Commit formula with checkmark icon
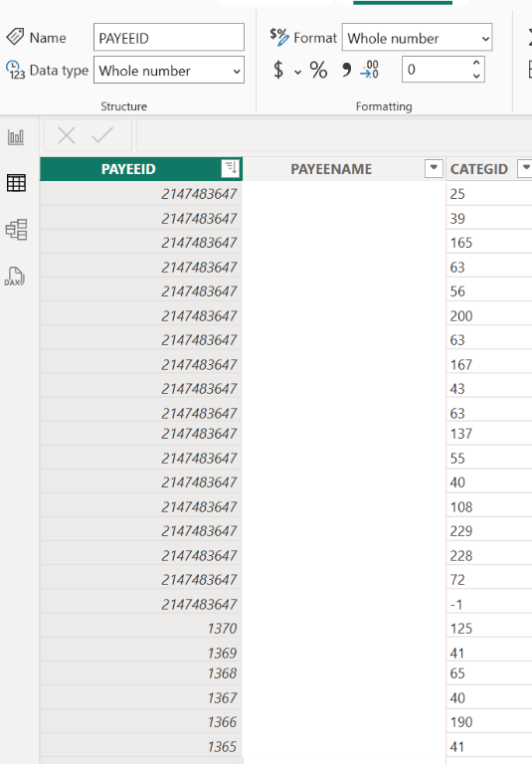This screenshot has height=764, width=532. pos(102,135)
